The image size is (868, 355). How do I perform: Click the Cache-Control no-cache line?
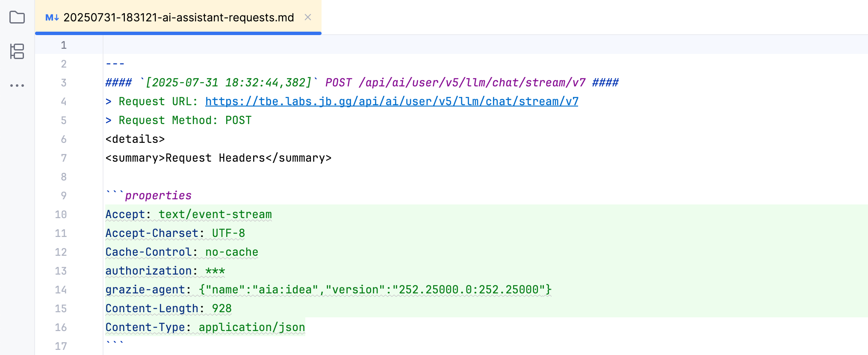point(182,252)
